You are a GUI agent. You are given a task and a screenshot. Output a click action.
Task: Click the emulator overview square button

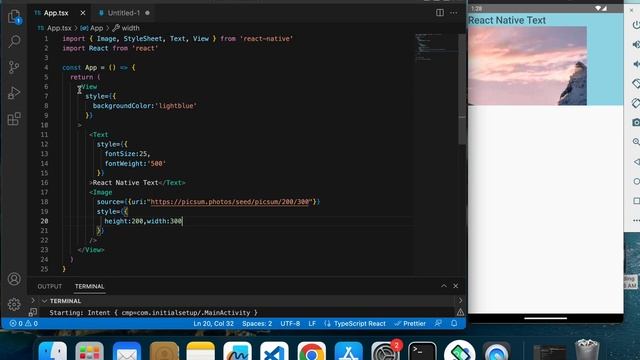coord(636,201)
